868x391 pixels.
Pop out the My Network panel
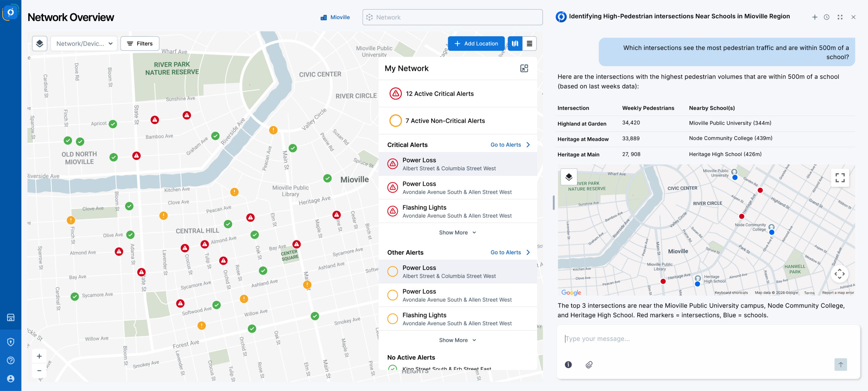524,68
